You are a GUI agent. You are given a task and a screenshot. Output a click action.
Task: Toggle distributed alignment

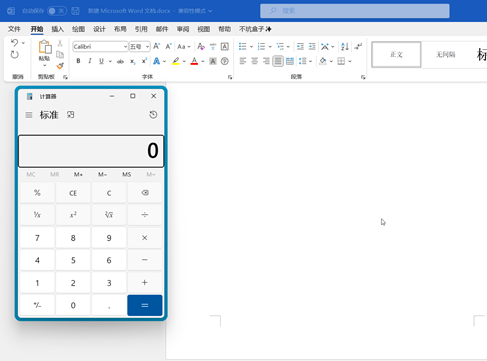click(290, 61)
